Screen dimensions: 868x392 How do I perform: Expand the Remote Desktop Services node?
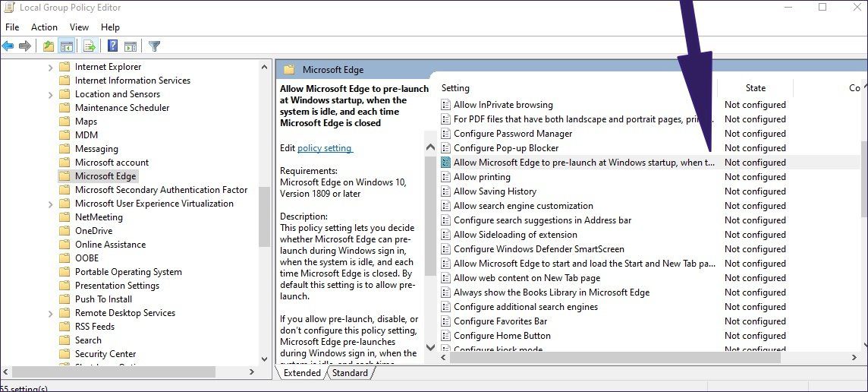pos(50,313)
